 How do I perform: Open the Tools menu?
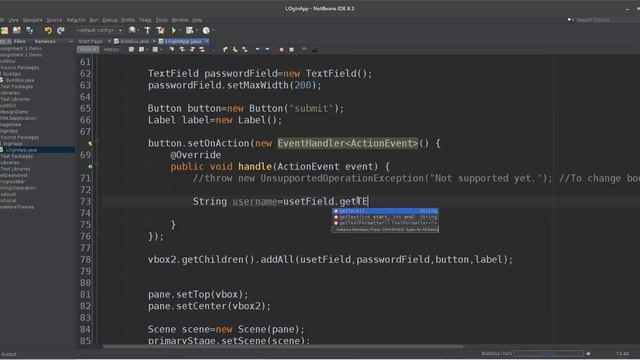coord(161,20)
